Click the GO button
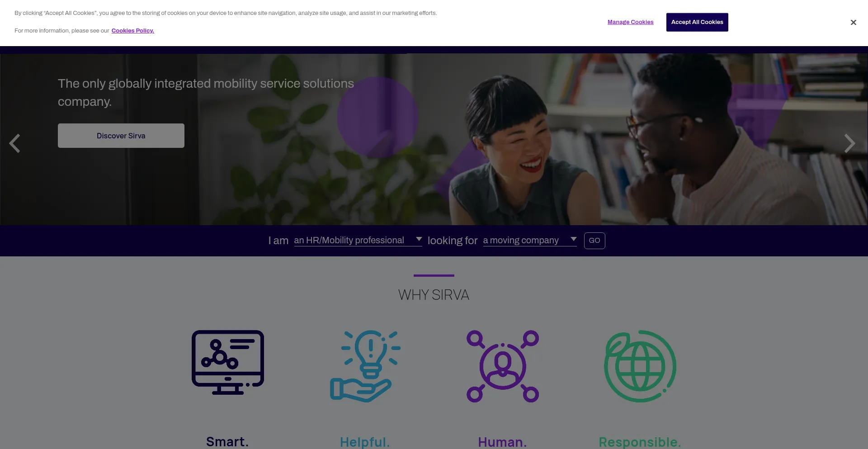This screenshot has width=868, height=449. tap(594, 241)
